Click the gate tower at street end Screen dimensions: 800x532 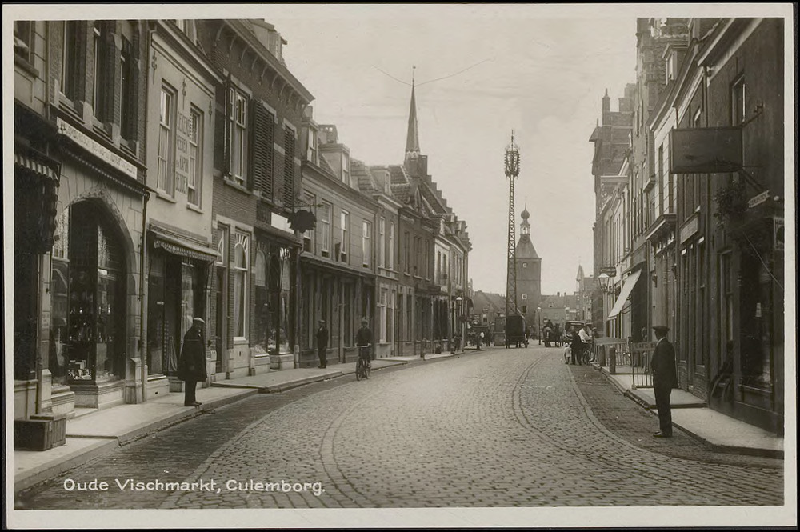pos(526,268)
